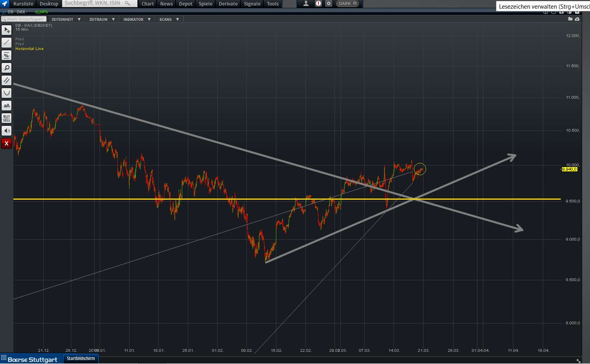Select the pointer/move tool in the chart toolbar
590x364 pixels.
click(x=6, y=30)
